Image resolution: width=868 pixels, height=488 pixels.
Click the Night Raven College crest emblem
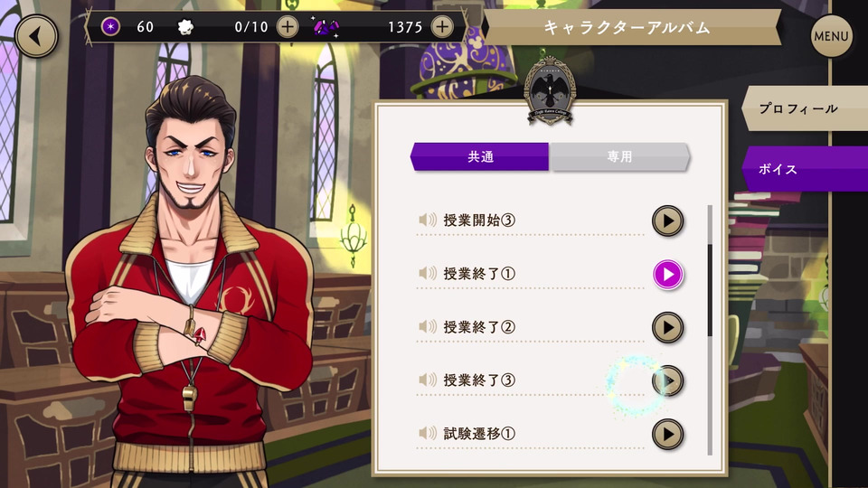(x=550, y=90)
